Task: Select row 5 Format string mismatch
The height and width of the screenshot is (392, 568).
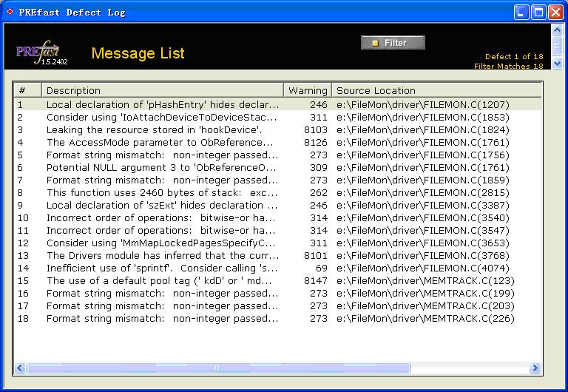Action: 278,155
